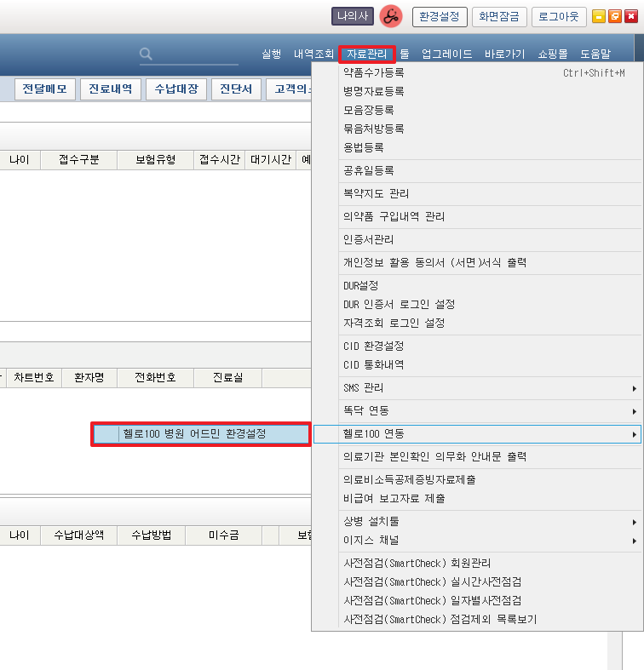The height and width of the screenshot is (670, 644).
Task: Open the 자료관리 menu
Action: [366, 54]
